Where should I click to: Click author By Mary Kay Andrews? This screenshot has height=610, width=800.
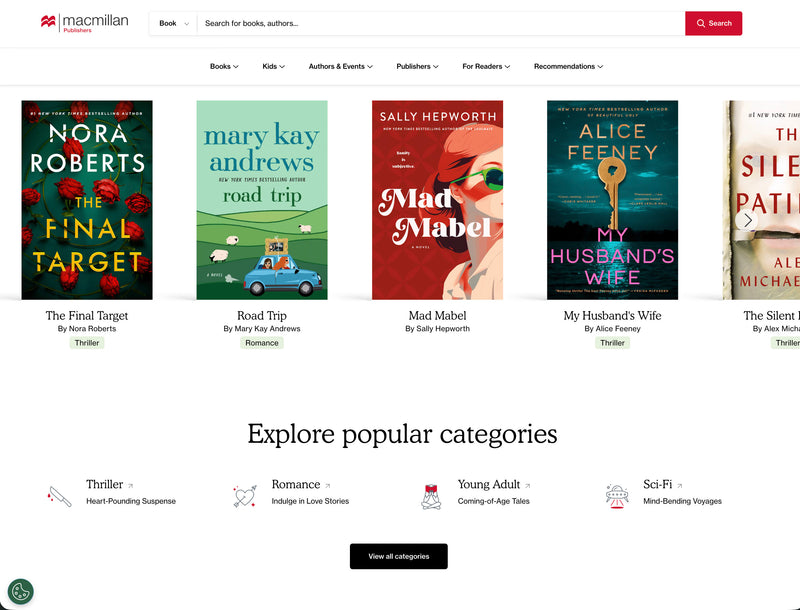(262, 328)
